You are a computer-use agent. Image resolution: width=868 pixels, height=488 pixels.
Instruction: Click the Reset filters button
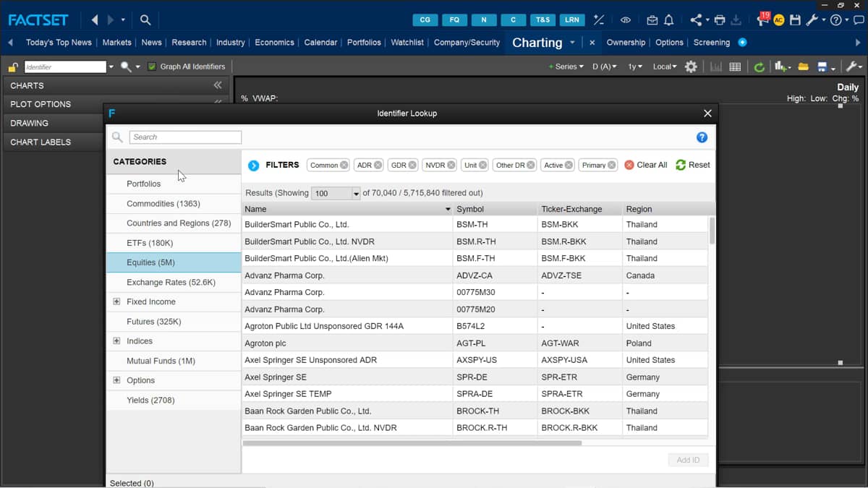tap(693, 165)
